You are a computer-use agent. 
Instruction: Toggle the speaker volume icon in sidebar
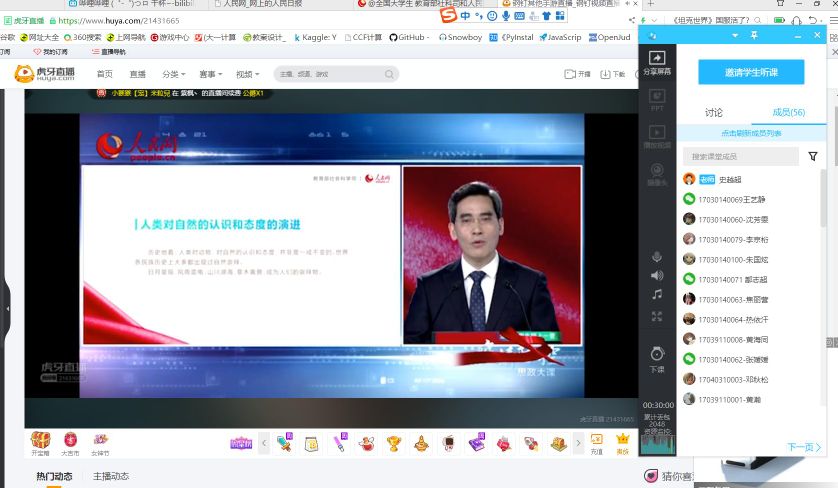(657, 275)
